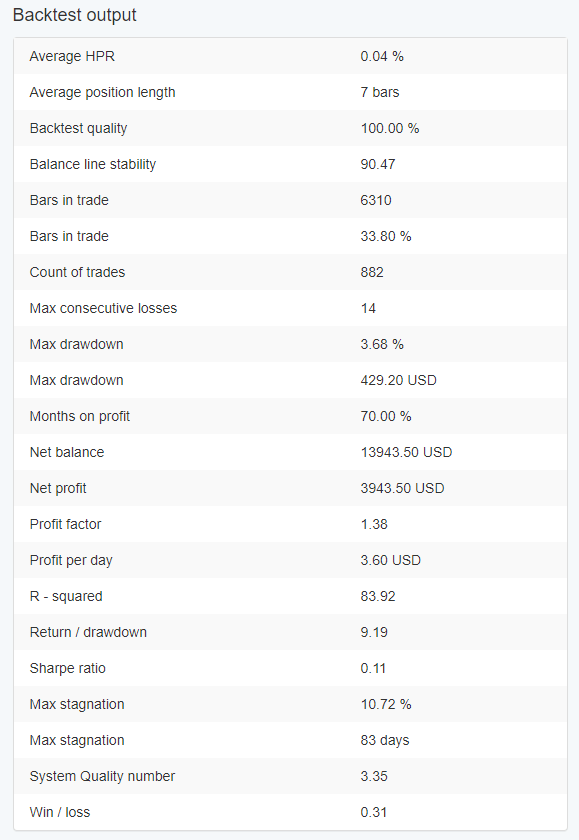Click the Max consecutive losses label

pyautogui.click(x=103, y=308)
